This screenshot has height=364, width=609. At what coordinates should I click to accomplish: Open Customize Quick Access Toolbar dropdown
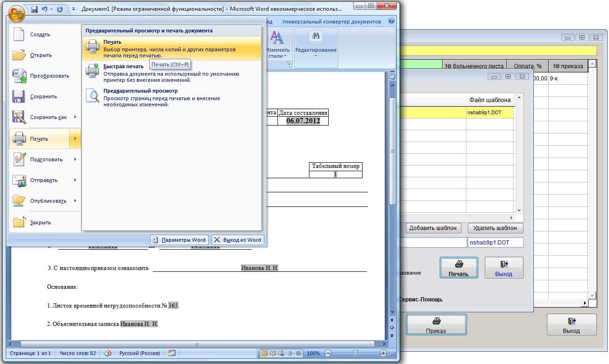coord(73,9)
